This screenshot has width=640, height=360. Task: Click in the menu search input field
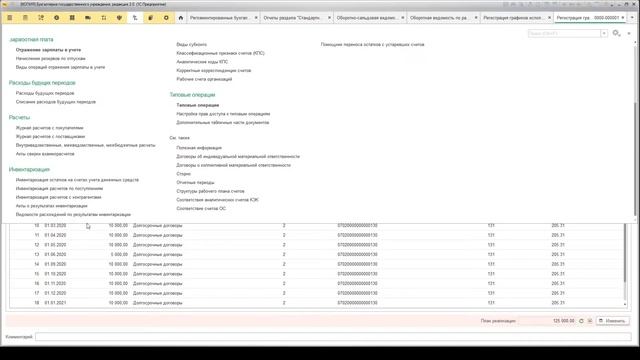point(564,33)
